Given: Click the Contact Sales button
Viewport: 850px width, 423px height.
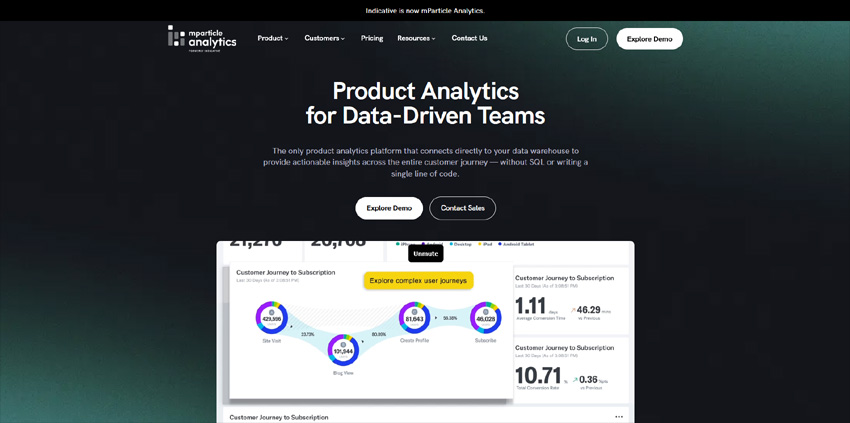Looking at the screenshot, I should pos(462,208).
